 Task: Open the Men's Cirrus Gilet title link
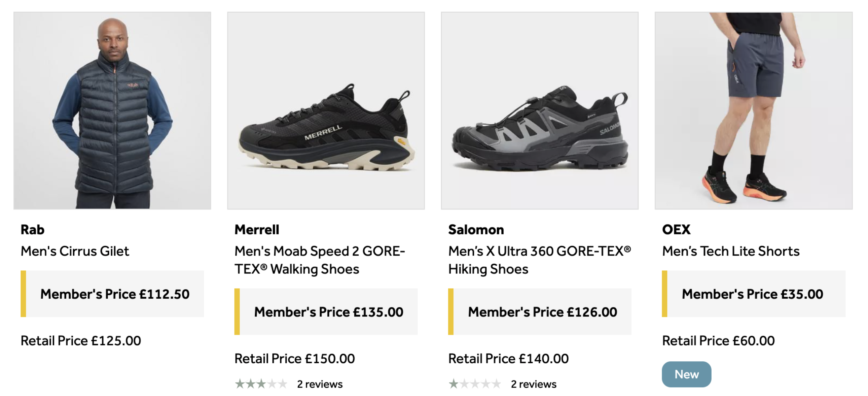75,251
